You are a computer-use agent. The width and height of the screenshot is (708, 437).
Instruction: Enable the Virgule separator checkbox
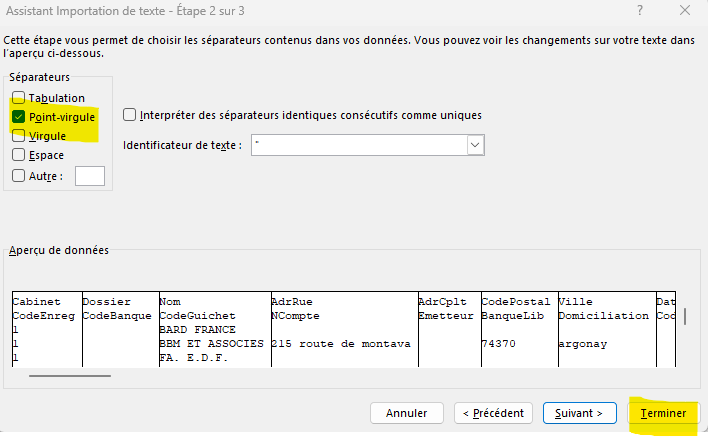[19, 136]
